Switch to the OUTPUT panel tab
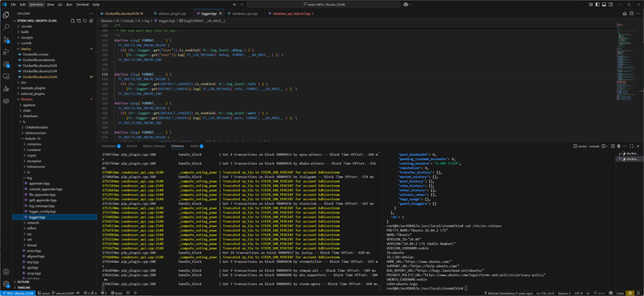The image size is (644, 296). [132, 146]
